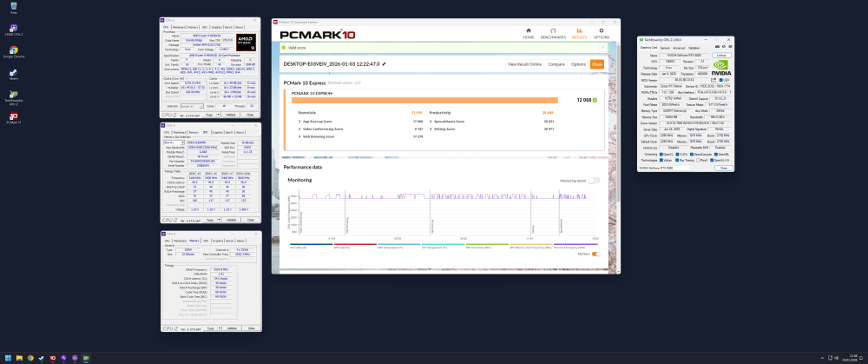868x364 pixels.
Task: Open the TechPowerUp GPU-Z desktop shortcut
Action: [x=13, y=96]
